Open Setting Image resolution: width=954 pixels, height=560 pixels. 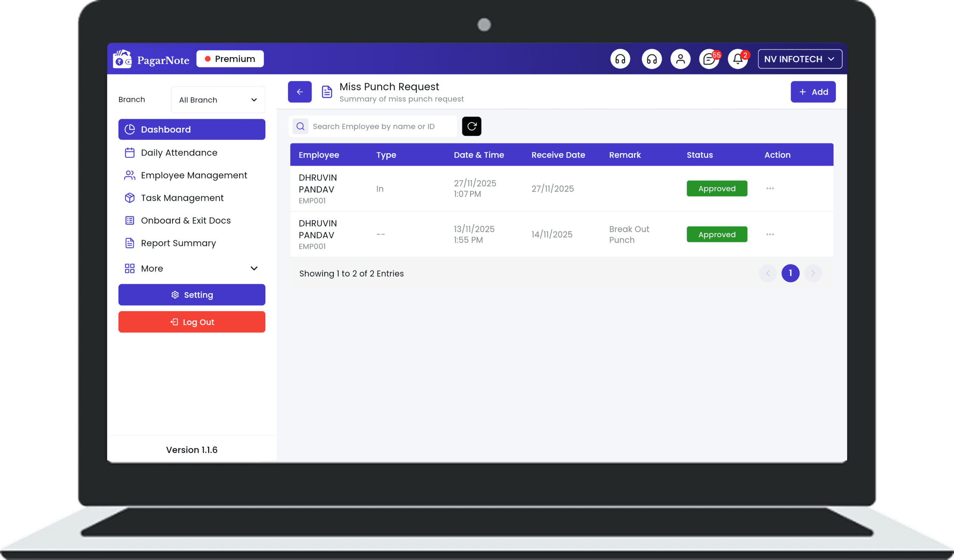click(x=192, y=295)
